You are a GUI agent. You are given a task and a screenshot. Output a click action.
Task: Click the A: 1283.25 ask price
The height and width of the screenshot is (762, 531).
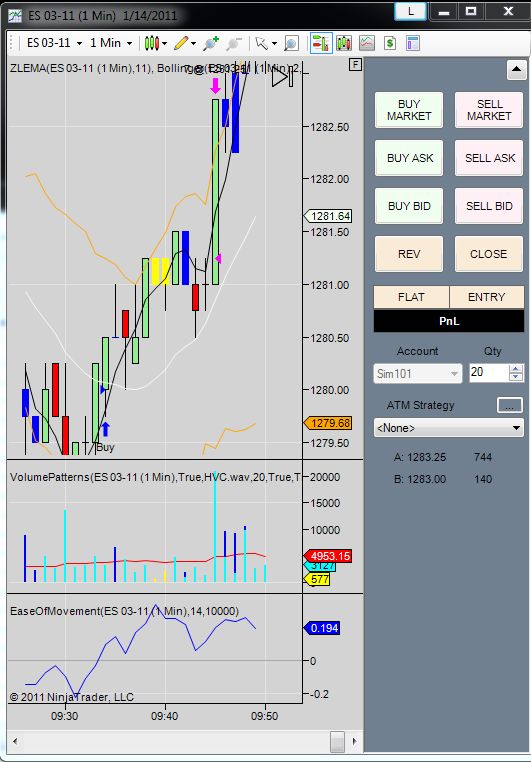coord(420,457)
